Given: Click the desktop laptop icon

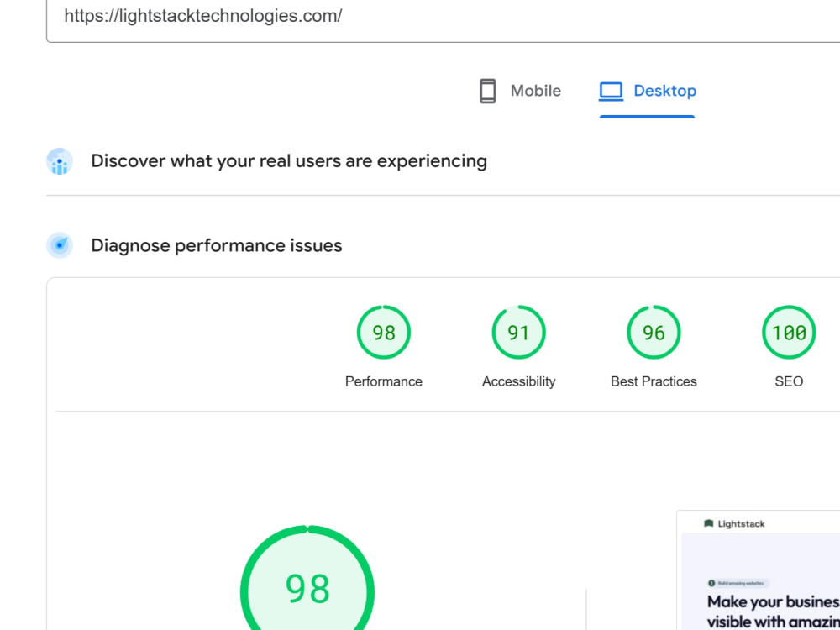Looking at the screenshot, I should (x=611, y=91).
